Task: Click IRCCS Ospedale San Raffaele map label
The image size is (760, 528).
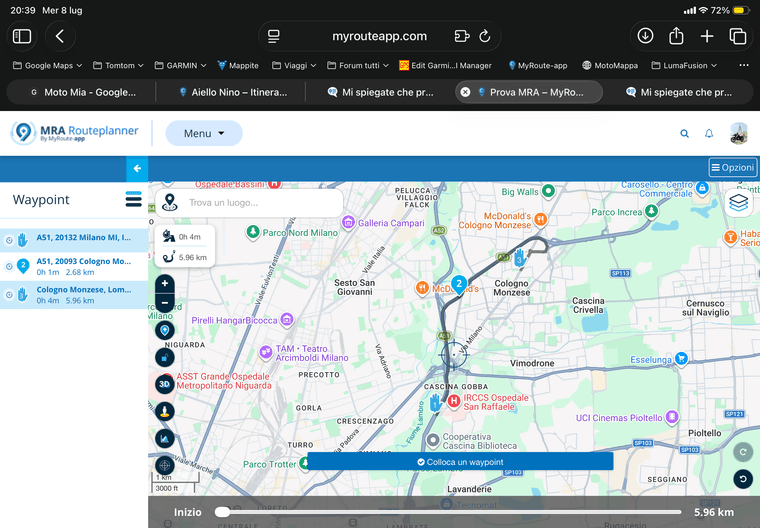Action: click(495, 402)
